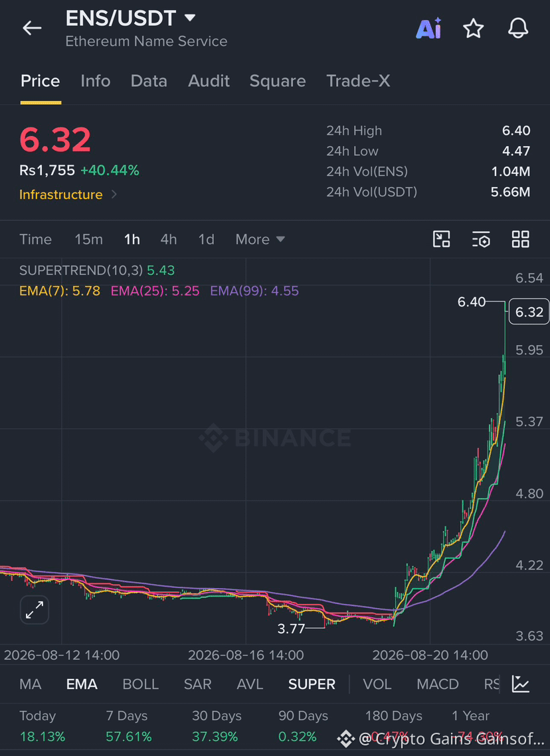Open the More timeframes dropdown
The image size is (550, 756).
pyautogui.click(x=260, y=239)
